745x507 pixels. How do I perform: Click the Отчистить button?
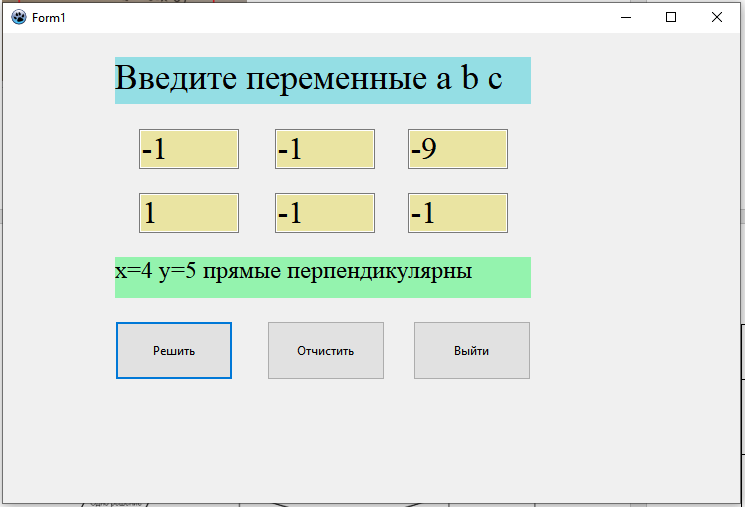click(326, 351)
